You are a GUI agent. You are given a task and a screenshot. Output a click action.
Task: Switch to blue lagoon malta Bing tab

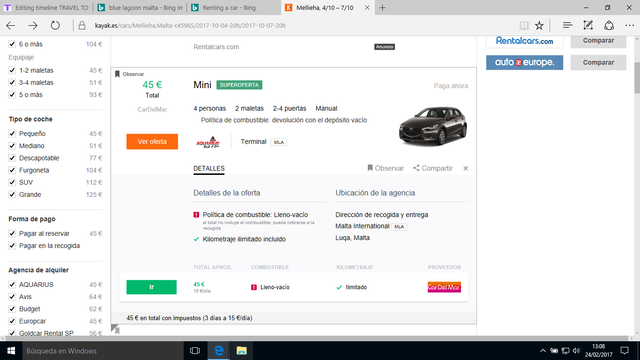coord(140,8)
